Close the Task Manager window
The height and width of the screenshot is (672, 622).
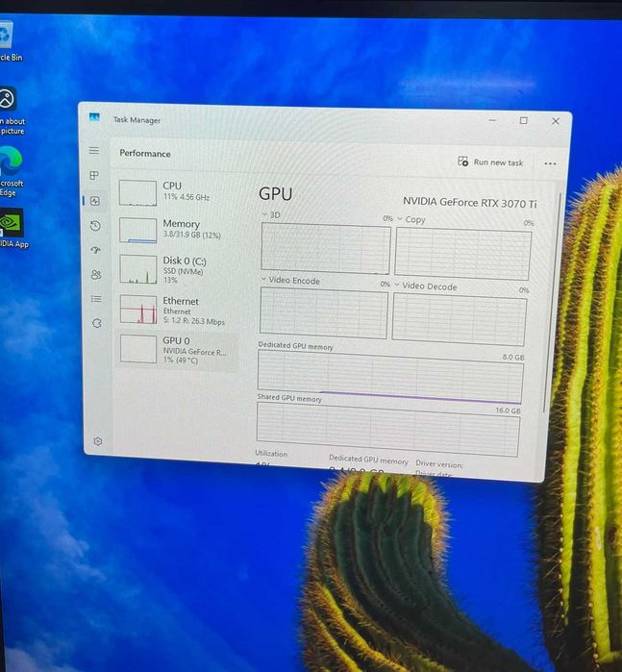pos(556,121)
